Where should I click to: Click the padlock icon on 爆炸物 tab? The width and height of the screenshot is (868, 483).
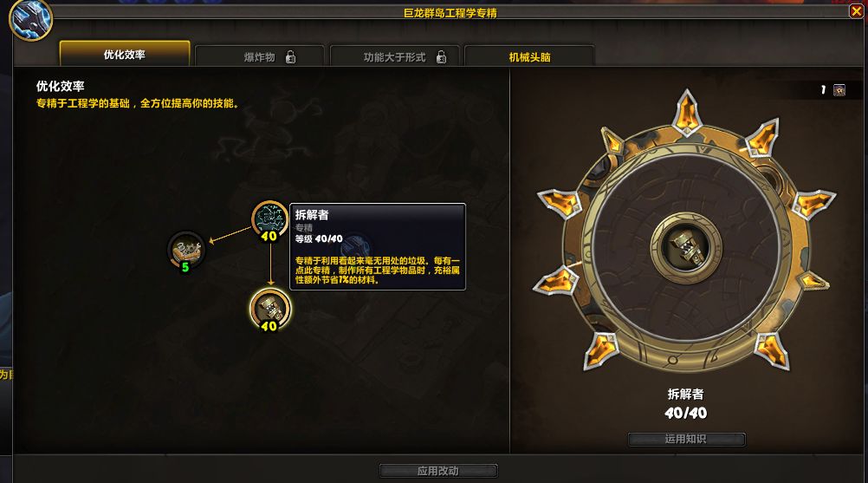(290, 57)
